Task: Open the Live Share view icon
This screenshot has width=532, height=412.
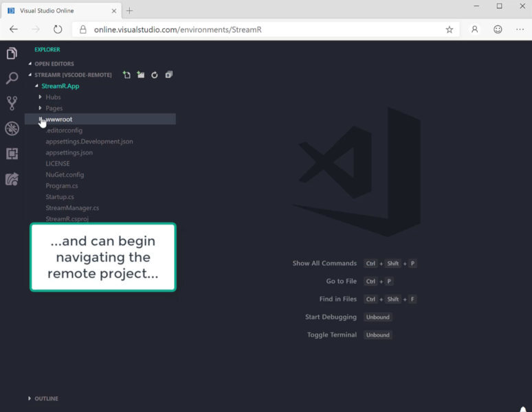Action: coord(12,179)
